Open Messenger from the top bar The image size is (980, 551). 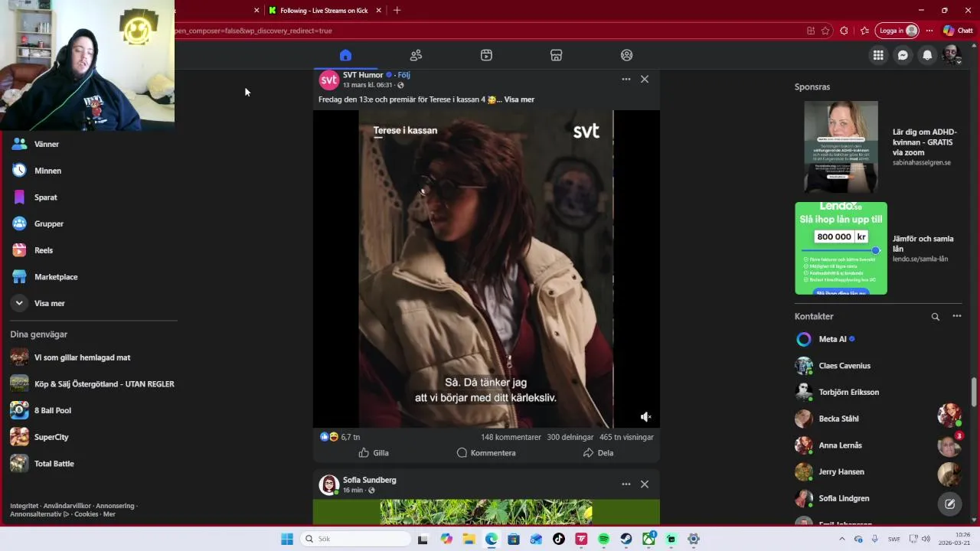coord(903,55)
